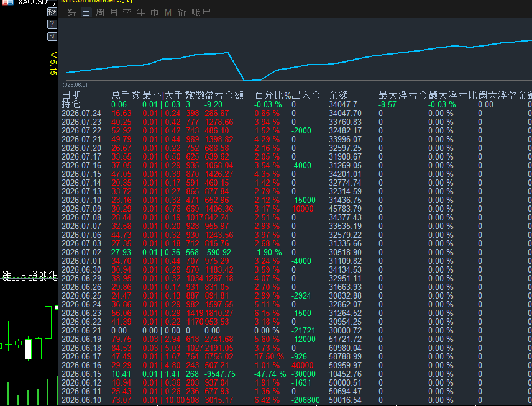This screenshot has width=532, height=406.
Task: Click the -9547.75 loss value
Action: tap(221, 374)
